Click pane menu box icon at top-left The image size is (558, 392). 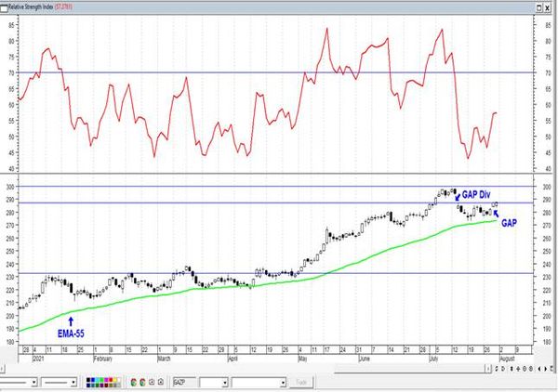[x=4, y=7]
